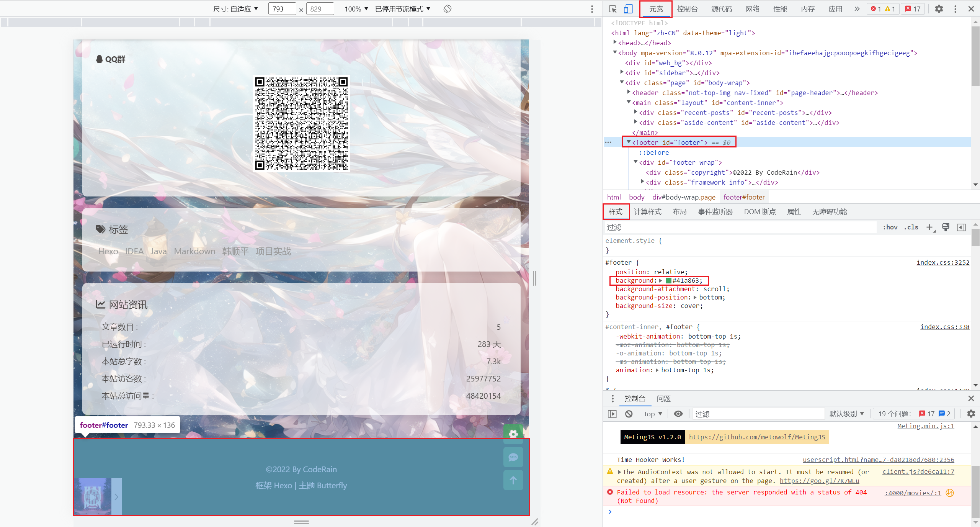Click the clear console icon
980x527 pixels.
pyautogui.click(x=629, y=414)
